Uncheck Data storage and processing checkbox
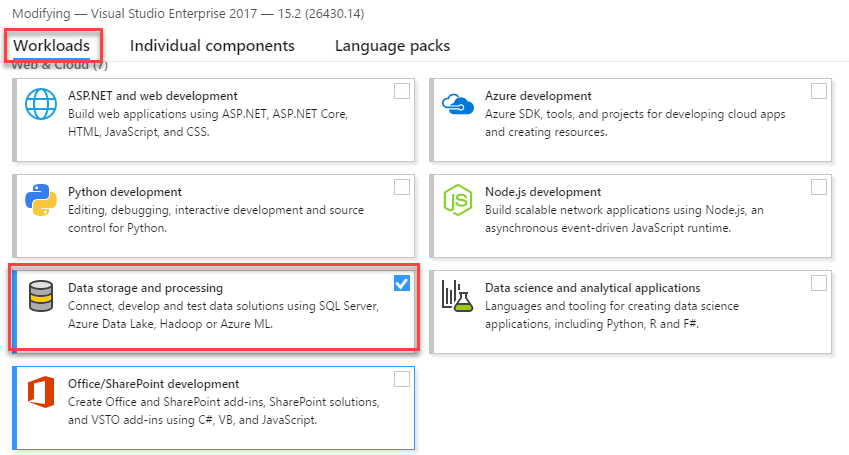Image resolution: width=849 pixels, height=455 pixels. pyautogui.click(x=402, y=283)
